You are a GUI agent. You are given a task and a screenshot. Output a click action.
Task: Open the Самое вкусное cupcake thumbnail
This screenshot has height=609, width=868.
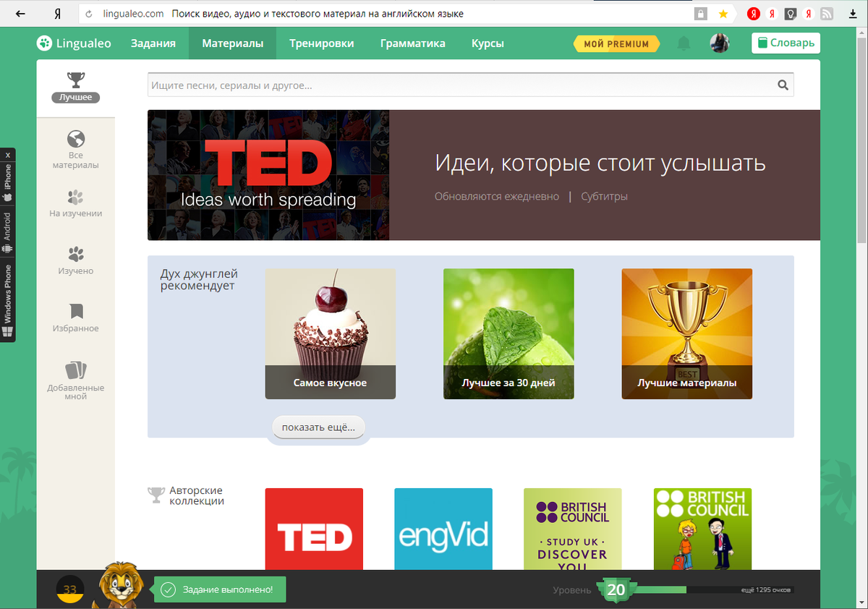[x=331, y=333]
